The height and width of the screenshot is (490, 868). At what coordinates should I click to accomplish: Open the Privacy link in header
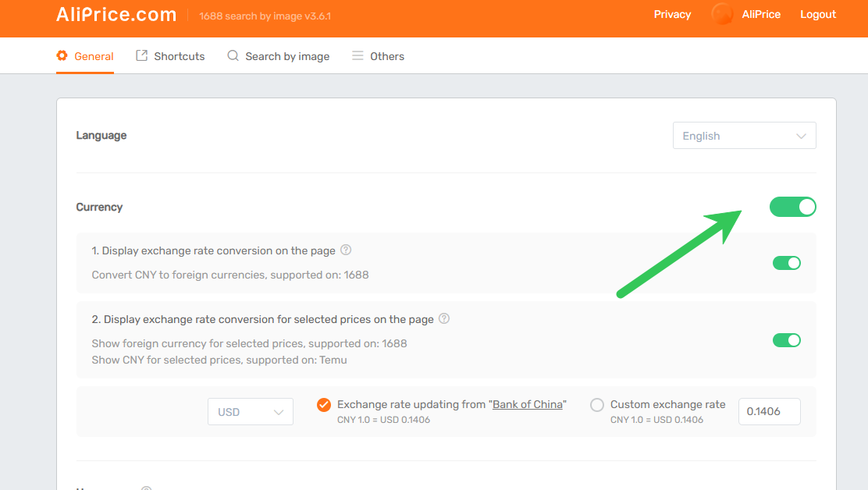click(x=672, y=14)
